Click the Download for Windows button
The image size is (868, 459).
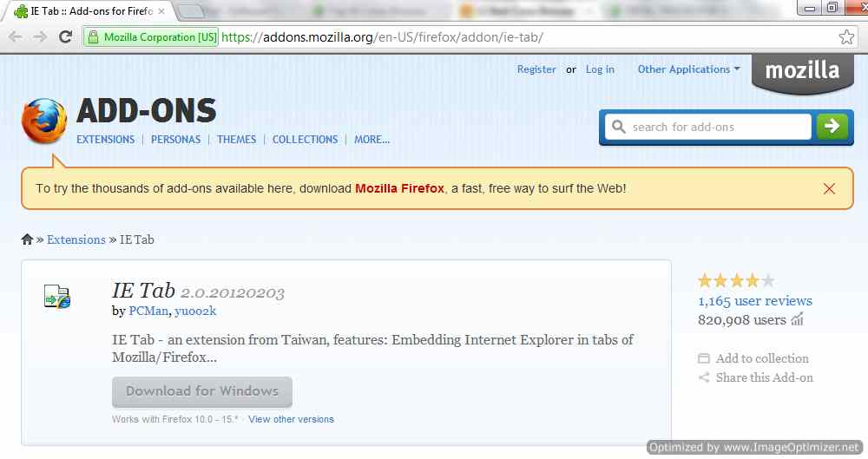(202, 392)
